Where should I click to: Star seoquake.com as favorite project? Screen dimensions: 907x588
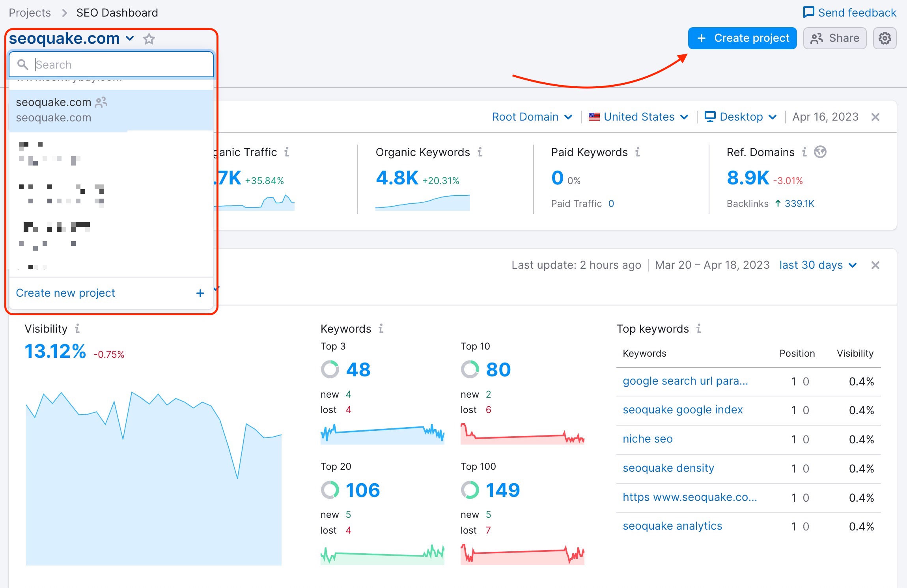149,39
